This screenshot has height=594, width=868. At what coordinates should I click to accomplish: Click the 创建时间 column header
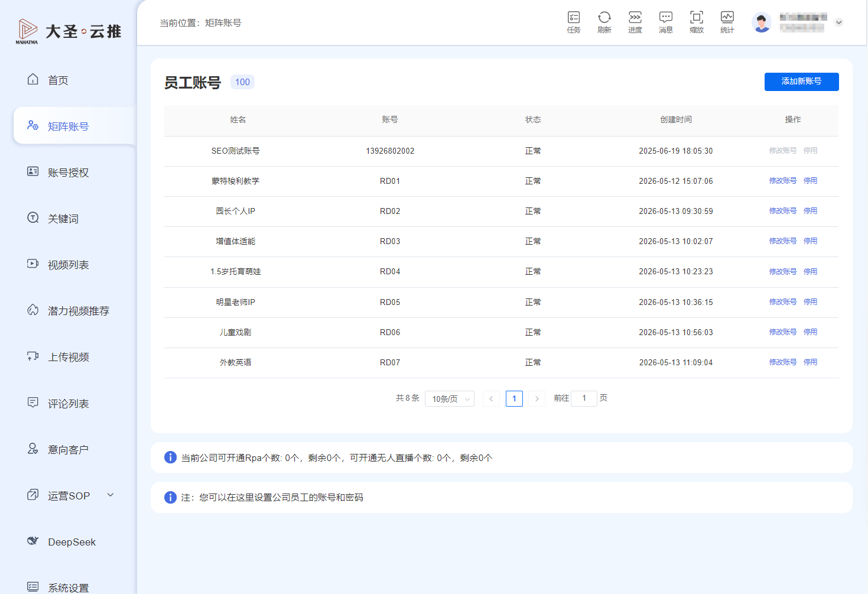(x=676, y=119)
